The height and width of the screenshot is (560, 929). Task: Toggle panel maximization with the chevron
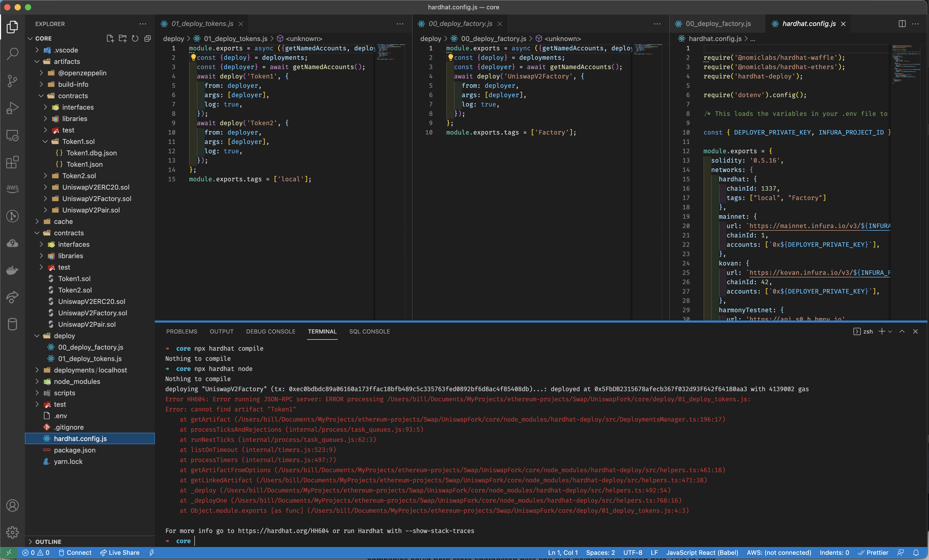click(902, 332)
